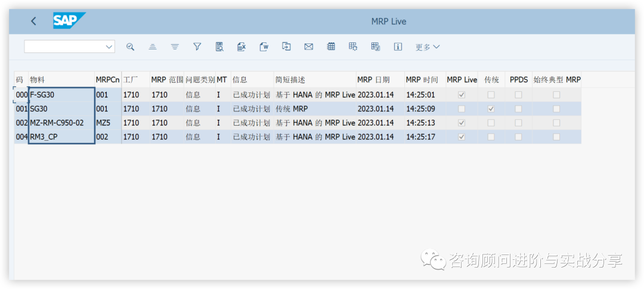
Task: Click the 问题类别 column header
Action: point(200,80)
